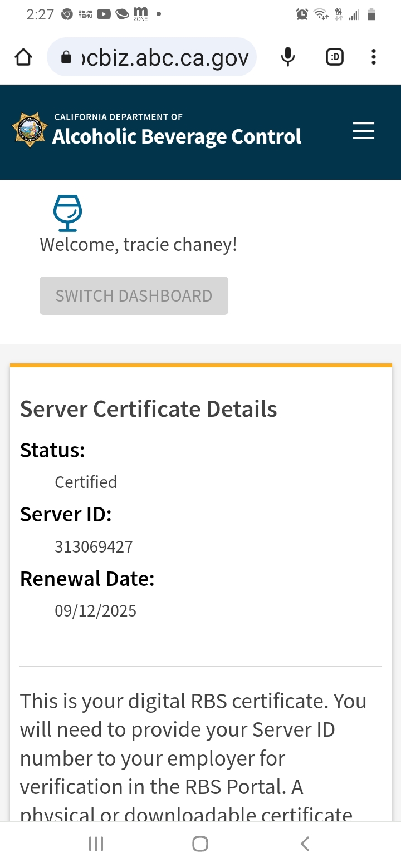This screenshot has width=401, height=868.
Task: Tap the Server ID number 313069427
Action: pyautogui.click(x=94, y=547)
